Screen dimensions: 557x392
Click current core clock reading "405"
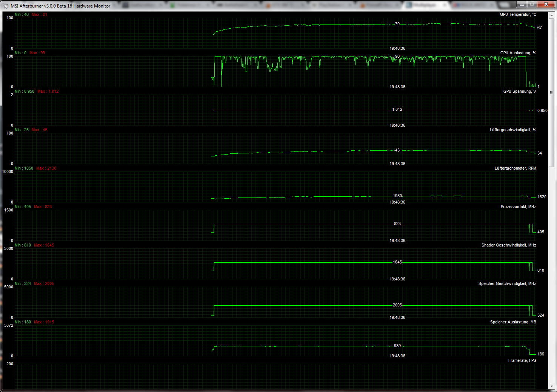click(x=541, y=232)
